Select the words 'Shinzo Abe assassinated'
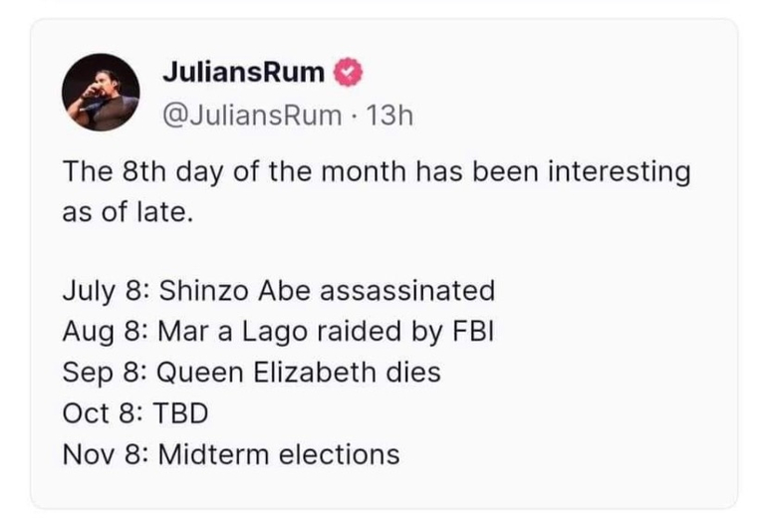The image size is (767, 532). (327, 291)
